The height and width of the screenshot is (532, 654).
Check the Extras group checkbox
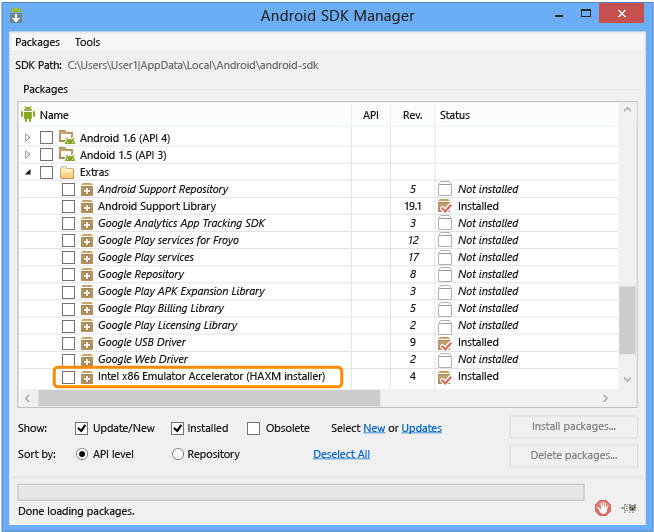click(46, 172)
